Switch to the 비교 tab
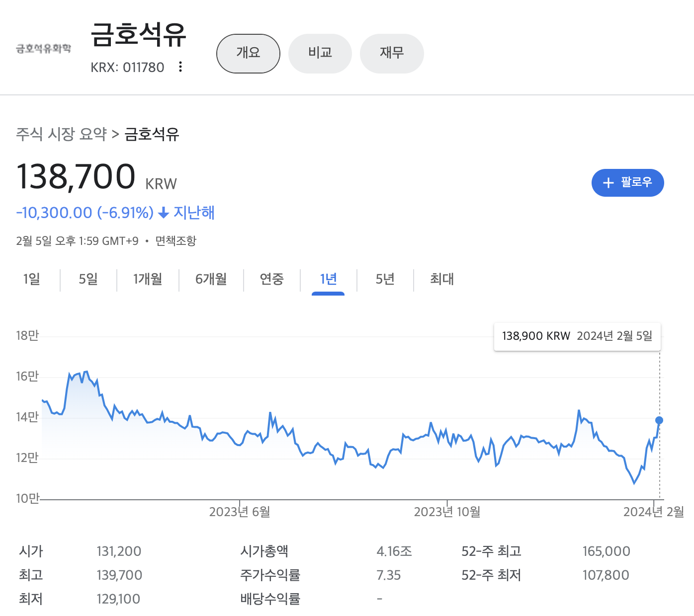The image size is (694, 616). [x=320, y=53]
